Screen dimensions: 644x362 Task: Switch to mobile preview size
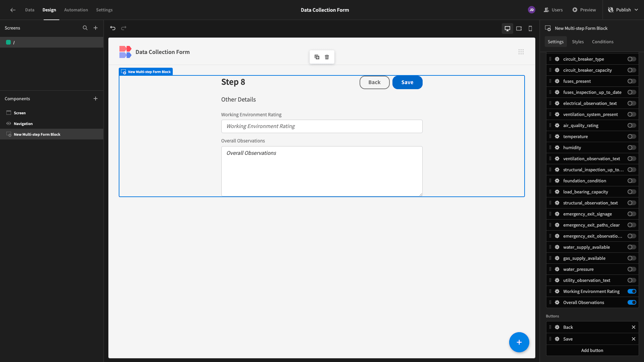click(530, 28)
